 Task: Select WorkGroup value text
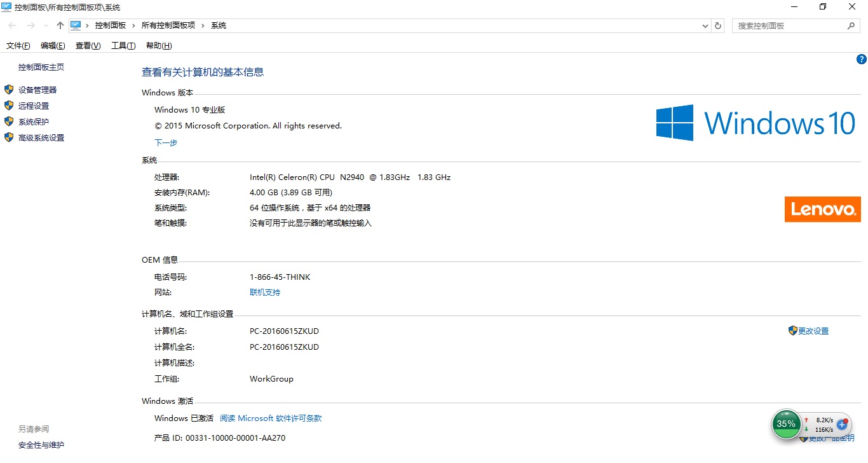pyautogui.click(x=271, y=379)
